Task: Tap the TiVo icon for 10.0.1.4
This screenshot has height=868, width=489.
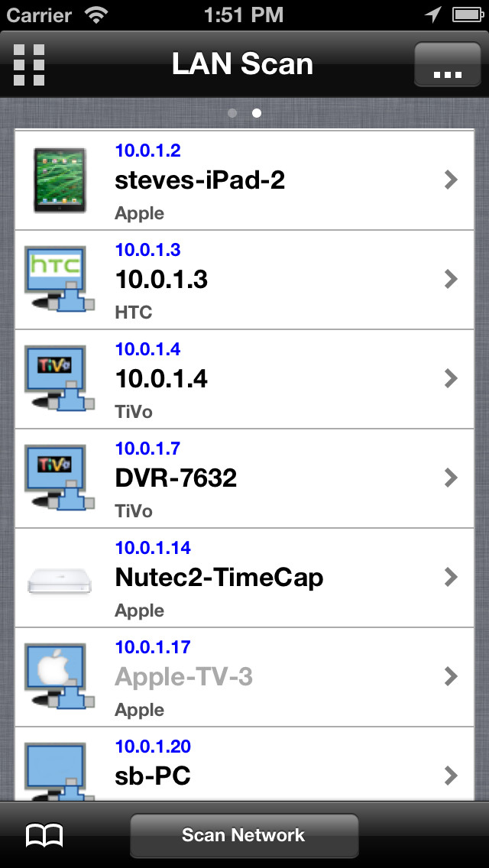Action: [60, 379]
